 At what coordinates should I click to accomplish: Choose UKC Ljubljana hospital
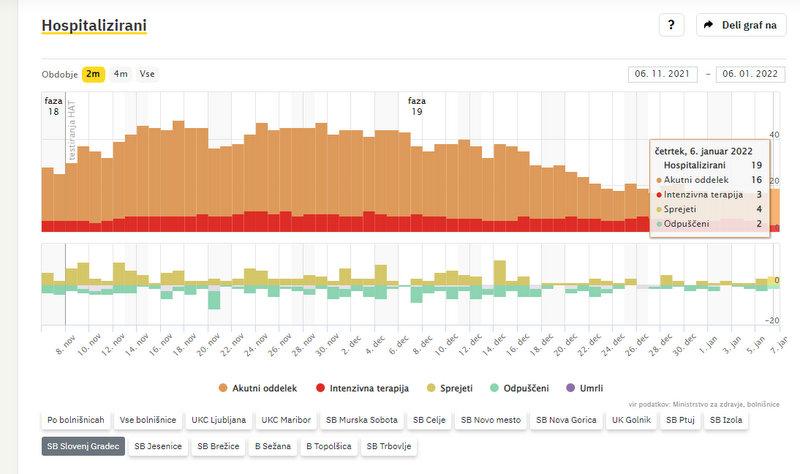pyautogui.click(x=220, y=421)
